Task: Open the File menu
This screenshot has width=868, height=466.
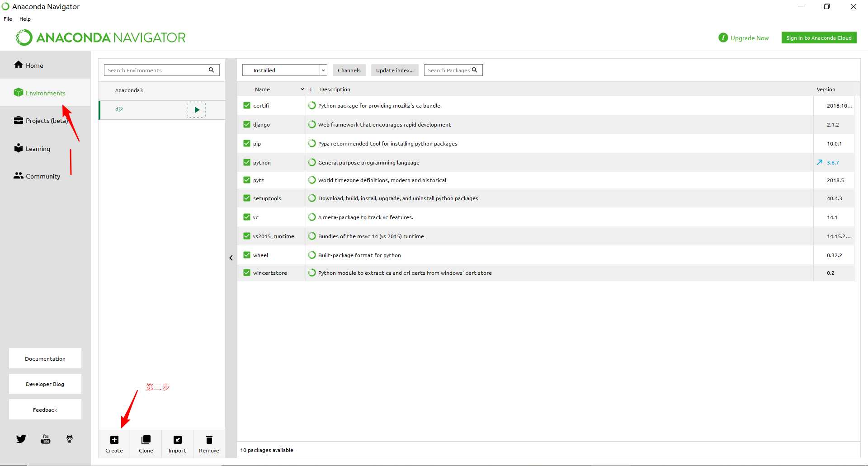Action: [x=8, y=19]
